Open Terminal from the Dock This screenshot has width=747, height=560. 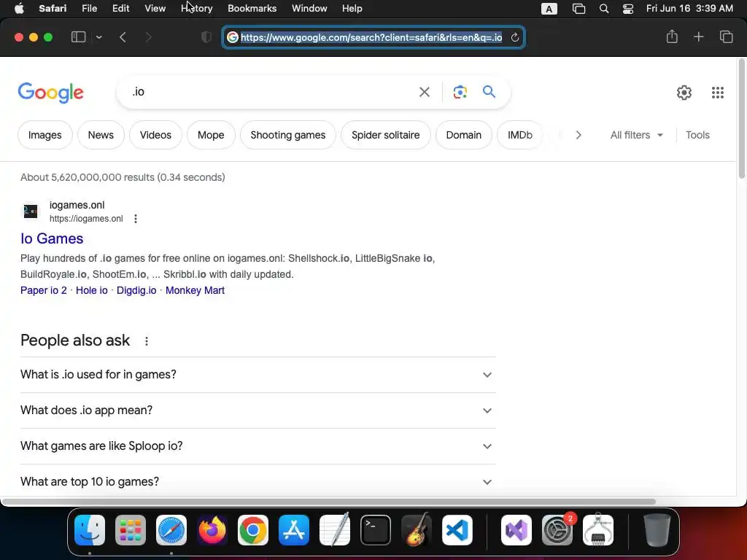pyautogui.click(x=376, y=530)
